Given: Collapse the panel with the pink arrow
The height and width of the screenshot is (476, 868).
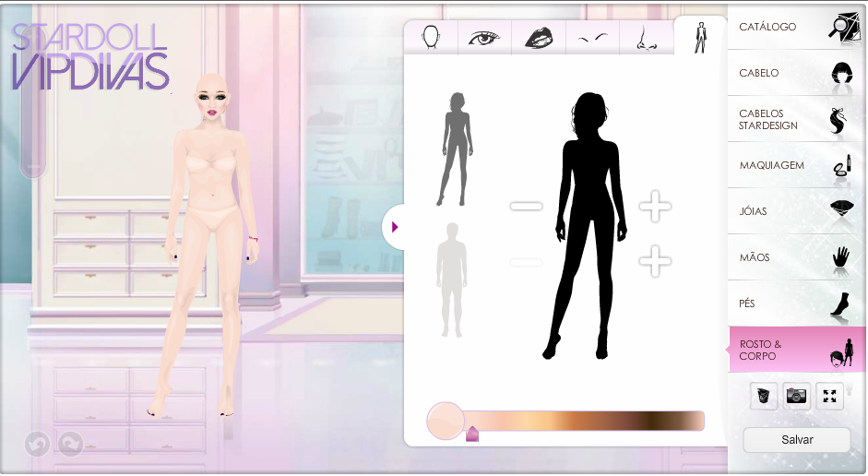Looking at the screenshot, I should 394,227.
